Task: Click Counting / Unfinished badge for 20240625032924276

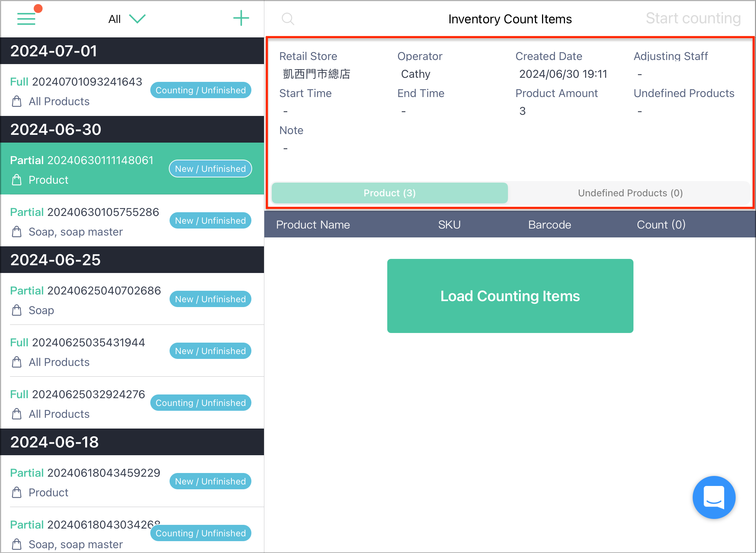Action: tap(201, 403)
